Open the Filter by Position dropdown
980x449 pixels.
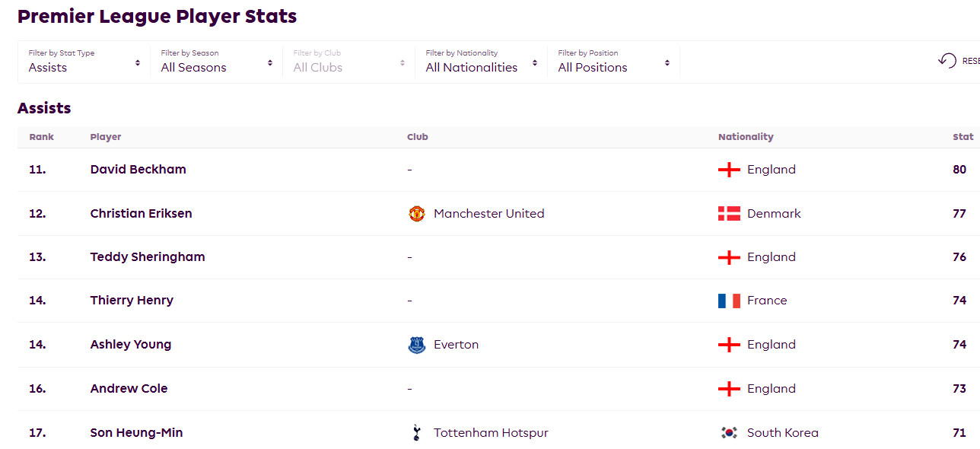point(613,62)
